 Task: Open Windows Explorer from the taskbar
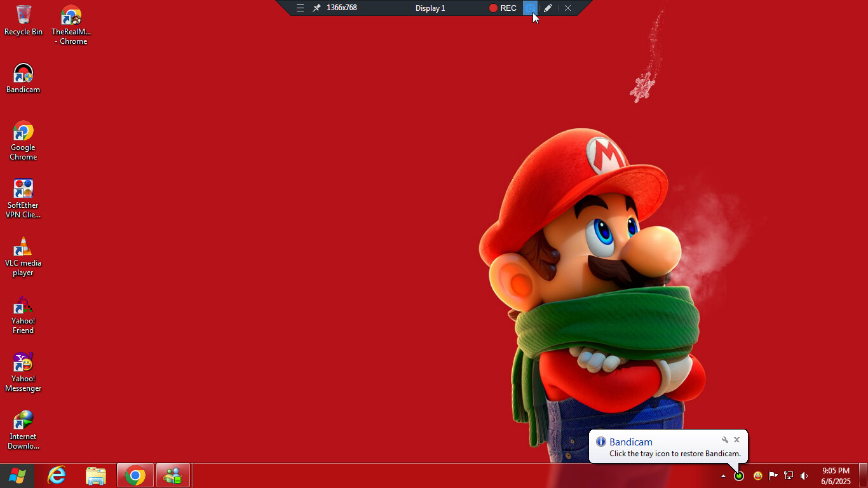click(96, 475)
